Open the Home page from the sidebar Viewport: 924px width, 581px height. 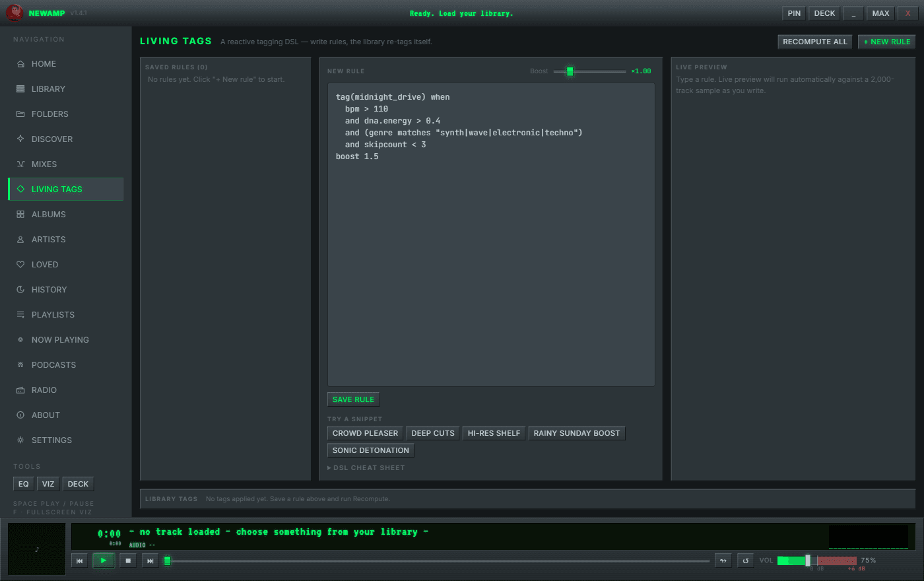click(x=65, y=64)
